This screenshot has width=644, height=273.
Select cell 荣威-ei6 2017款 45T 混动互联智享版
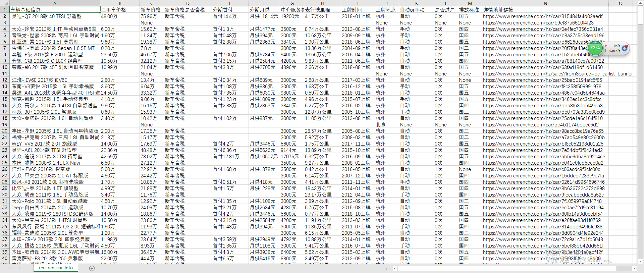[55, 67]
